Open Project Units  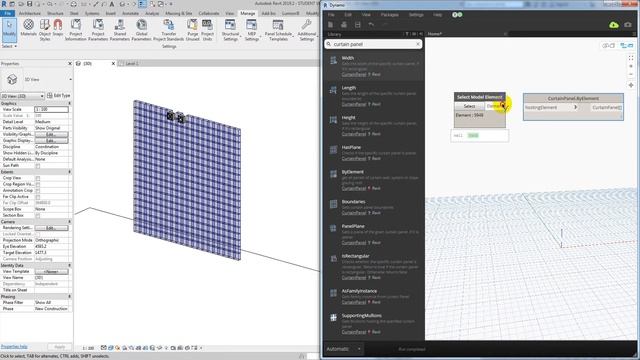(207, 29)
